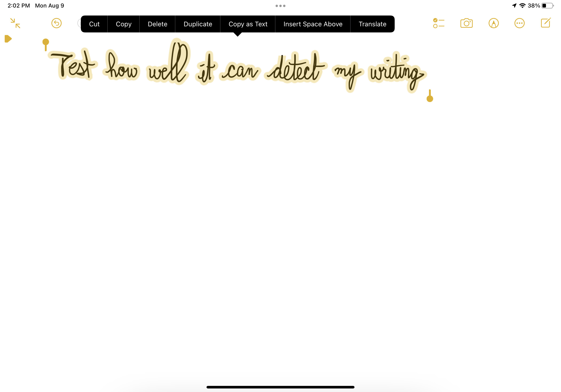Viewport: 561px width, 392px height.
Task: Click the more options ellipsis icon
Action: (x=520, y=23)
